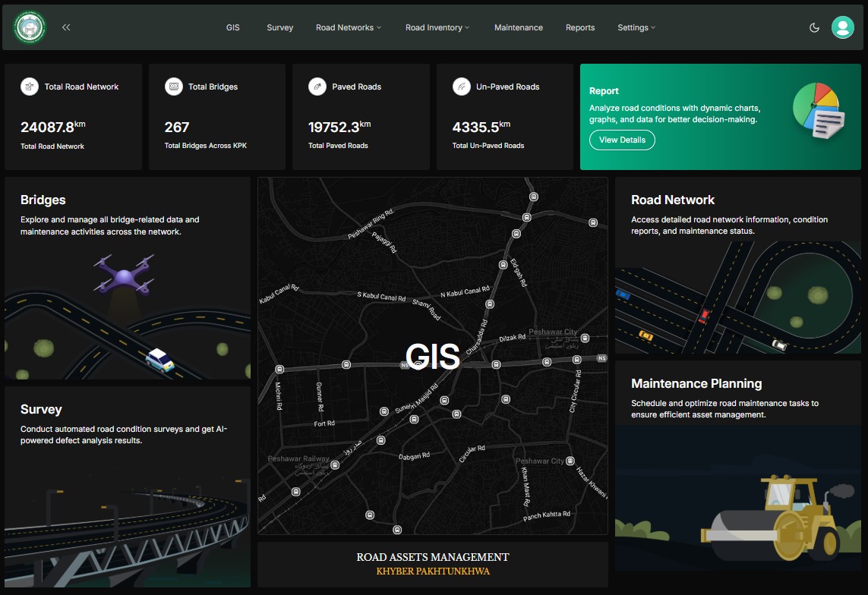Toggle dark mode with the moon icon
This screenshot has height=595, width=868.
[x=814, y=27]
